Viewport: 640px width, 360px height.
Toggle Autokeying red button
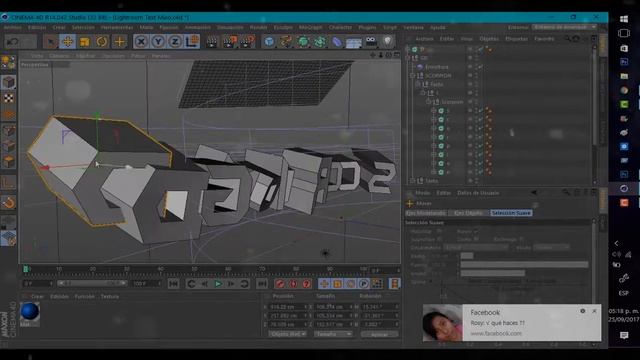tap(293, 284)
